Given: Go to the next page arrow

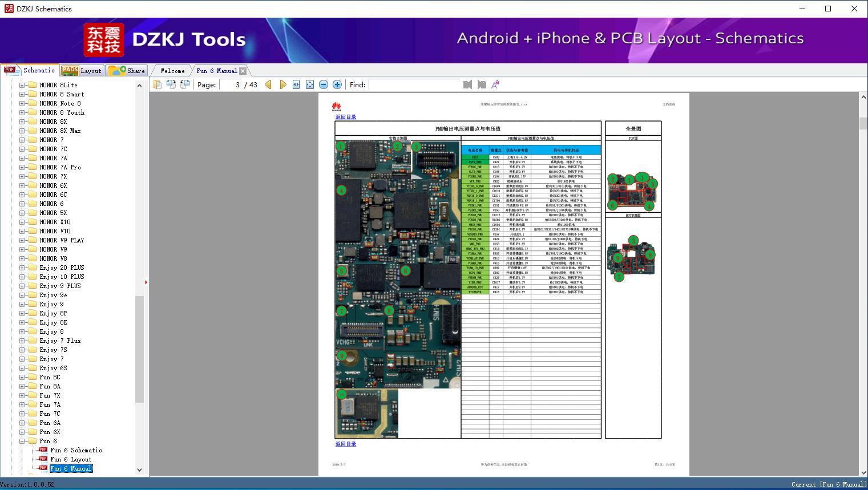Looking at the screenshot, I should pos(283,84).
